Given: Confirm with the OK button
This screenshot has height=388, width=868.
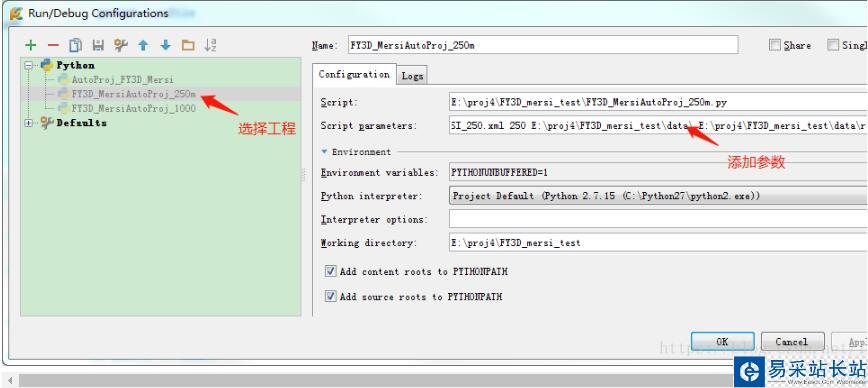Looking at the screenshot, I should click(x=722, y=342).
